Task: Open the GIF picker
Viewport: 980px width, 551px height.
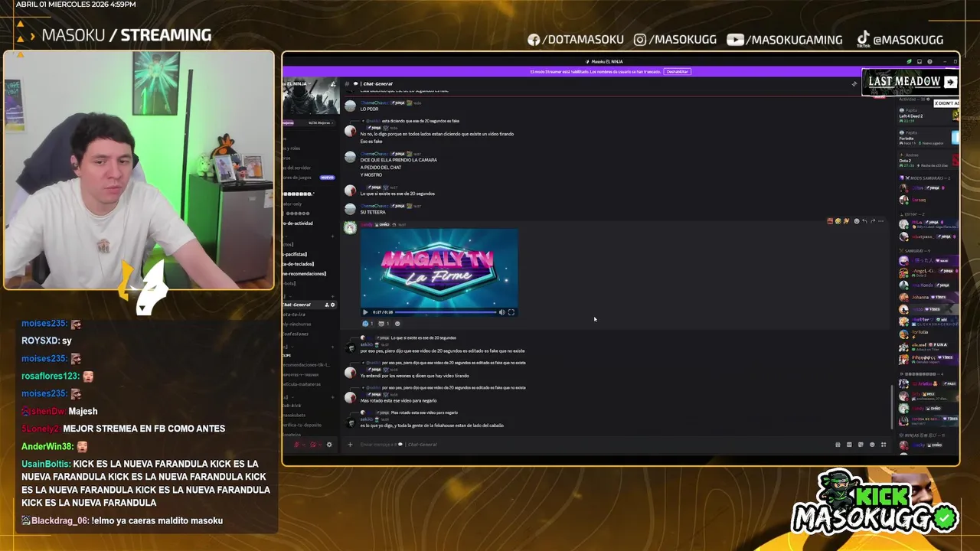Action: 849,445
